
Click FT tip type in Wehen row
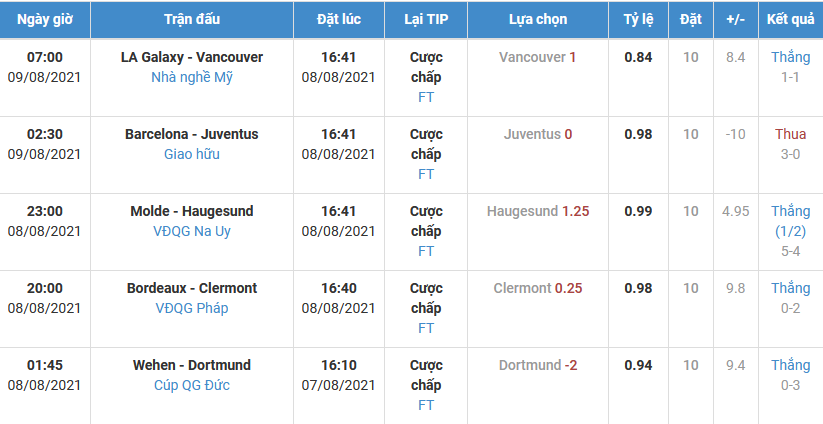[426, 405]
